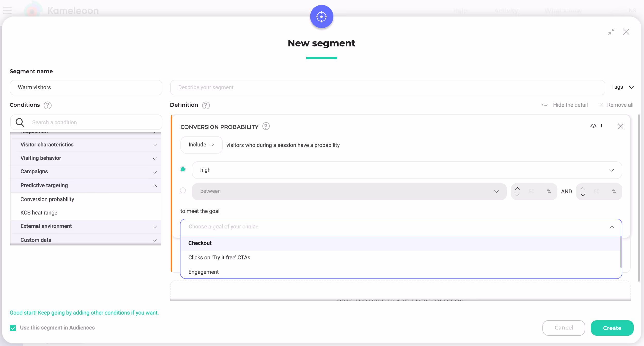The height and width of the screenshot is (346, 644).
Task: Remove the Conversion Probability condition card
Action: tap(620, 126)
